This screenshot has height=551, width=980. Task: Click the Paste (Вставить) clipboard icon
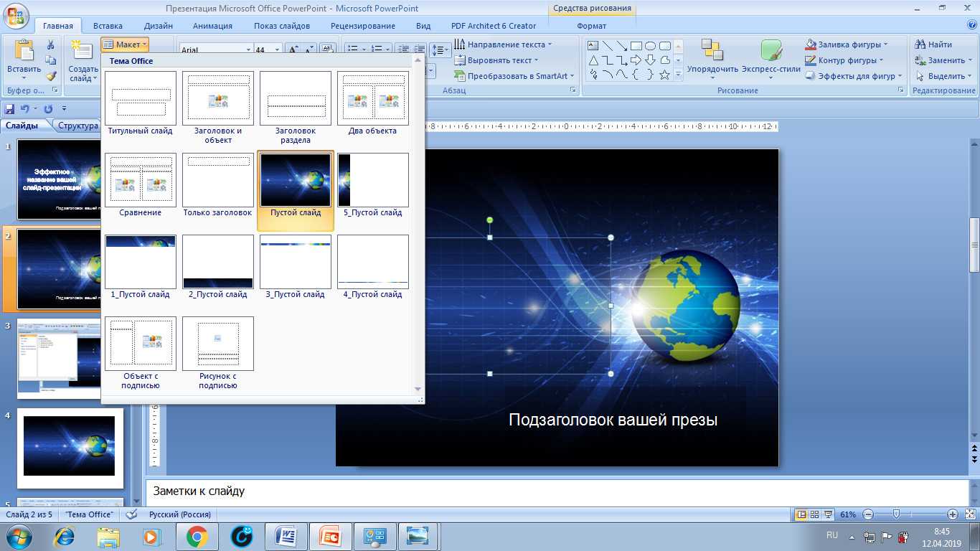24,52
